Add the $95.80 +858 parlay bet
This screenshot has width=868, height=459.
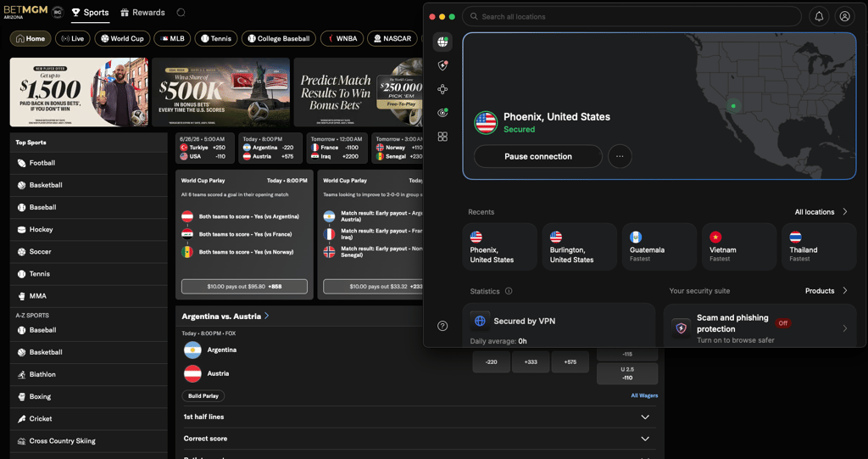[244, 287]
